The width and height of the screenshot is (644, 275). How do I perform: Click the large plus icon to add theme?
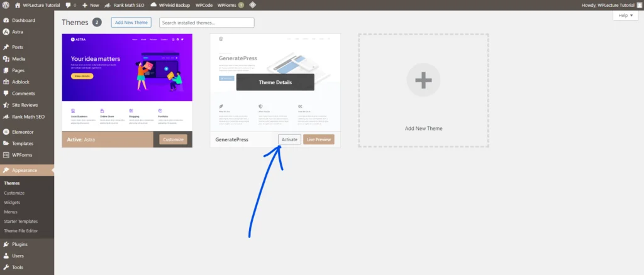(423, 80)
